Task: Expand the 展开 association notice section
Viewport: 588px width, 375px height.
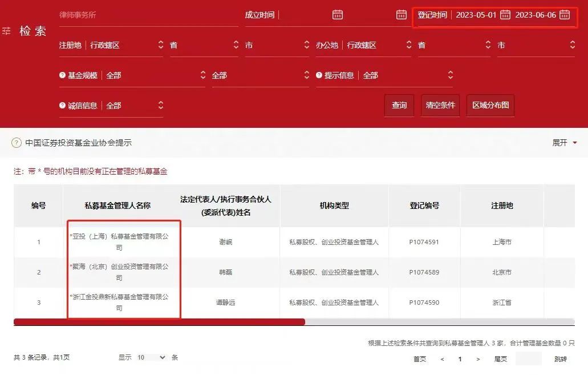Action: point(565,143)
